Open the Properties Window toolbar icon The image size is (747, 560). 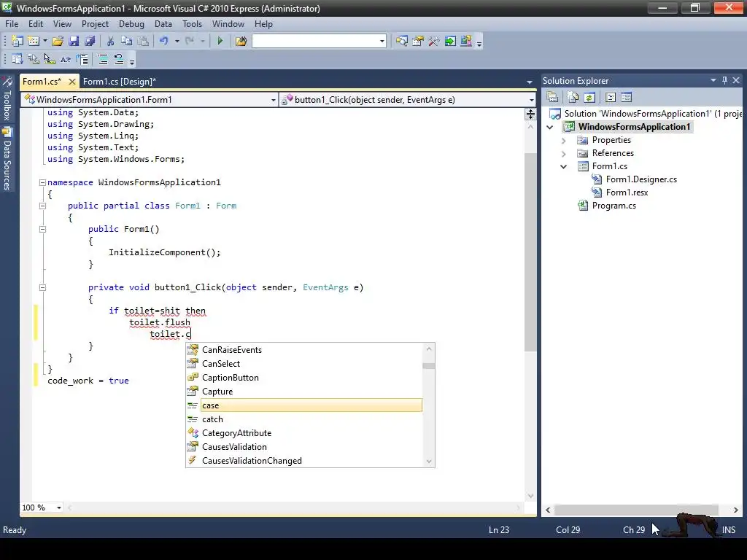point(418,42)
